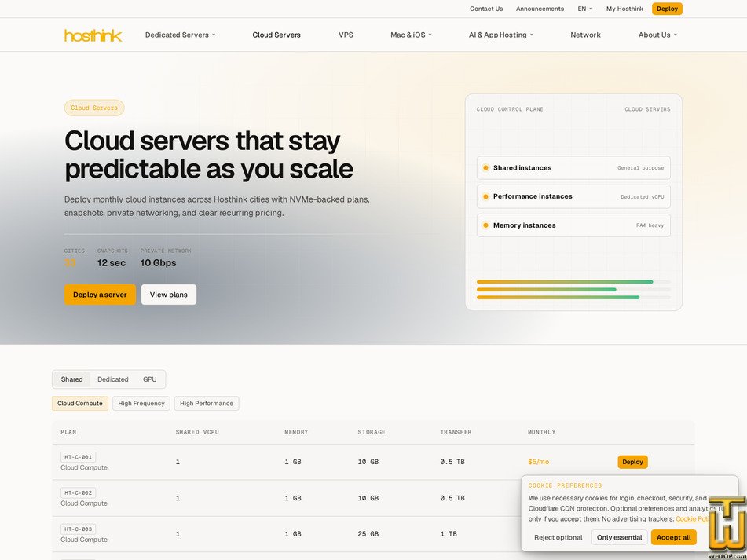
Task: Open the Cookie Policy link
Action: pyautogui.click(x=693, y=519)
